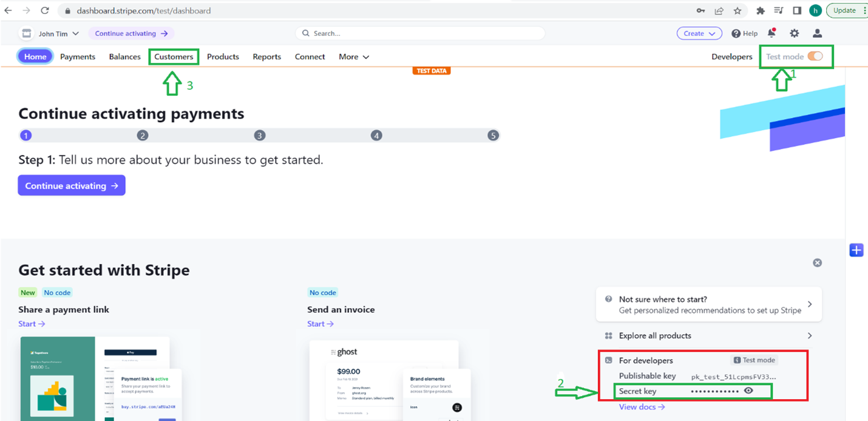
Task: Toggle the Test mode switch
Action: click(x=815, y=56)
